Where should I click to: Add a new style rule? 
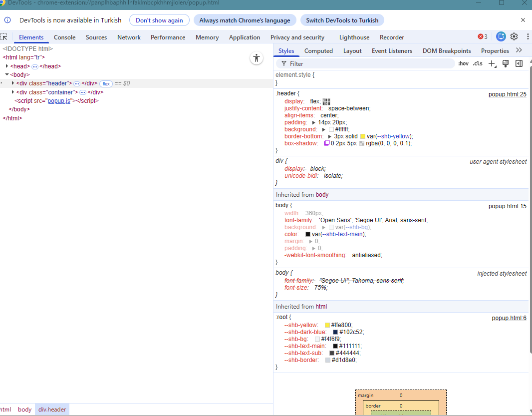492,63
